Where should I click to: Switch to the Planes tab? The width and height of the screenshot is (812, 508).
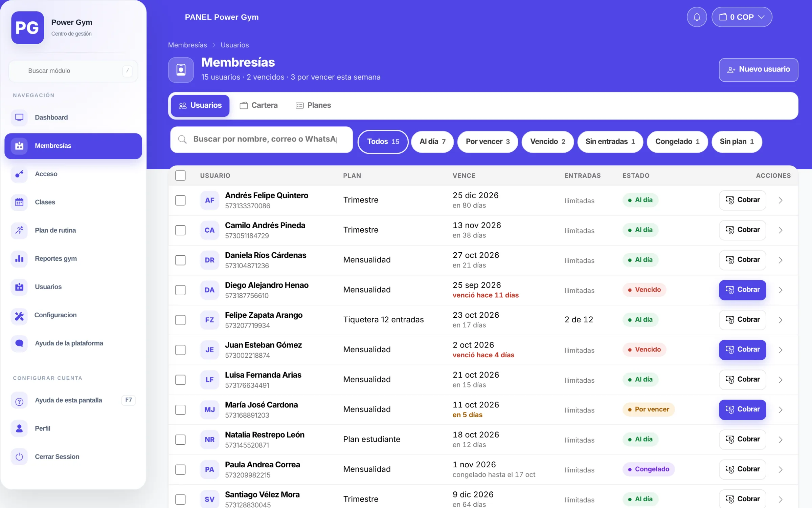(x=313, y=105)
